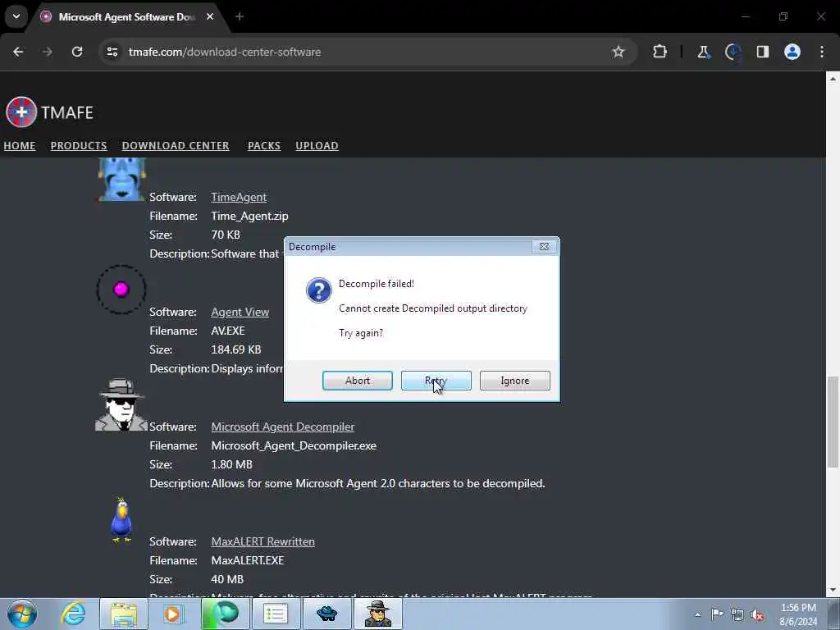Open Windows Explorer folder in taskbar
Image resolution: width=840 pixels, height=630 pixels.
point(124,614)
